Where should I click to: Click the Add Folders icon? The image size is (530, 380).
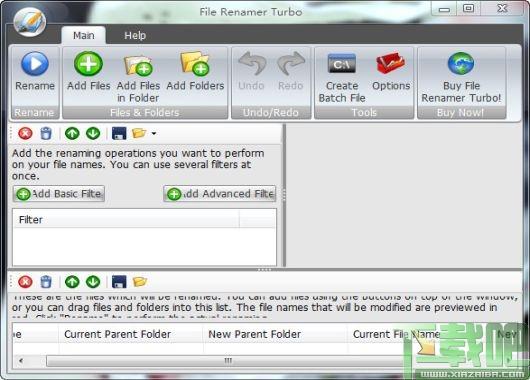(195, 63)
